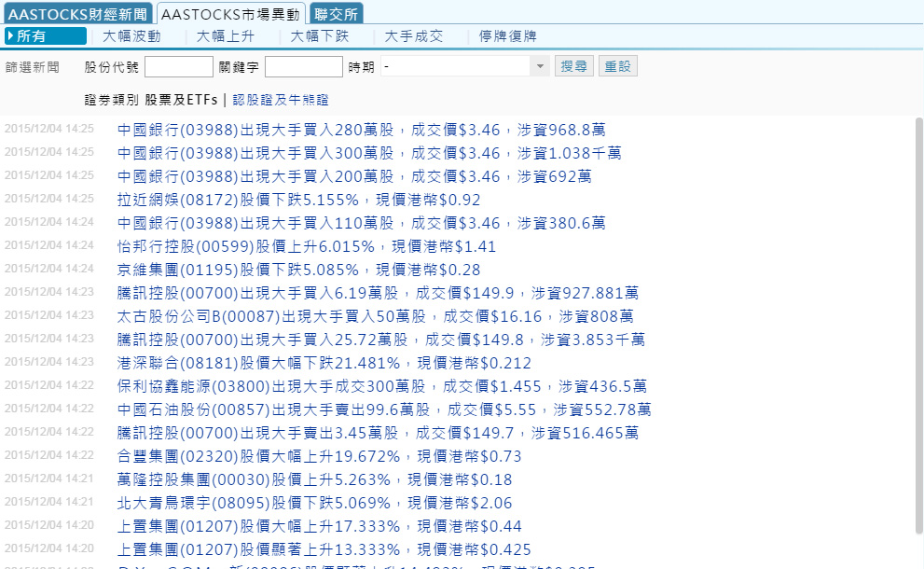The image size is (924, 569).
Task: Click the 搜尋 button
Action: [574, 66]
